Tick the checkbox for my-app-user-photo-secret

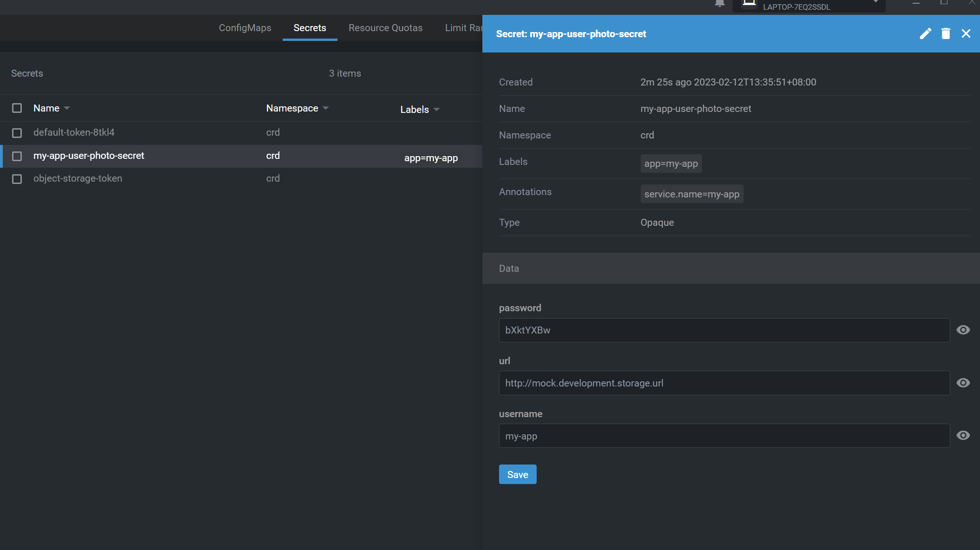click(17, 156)
